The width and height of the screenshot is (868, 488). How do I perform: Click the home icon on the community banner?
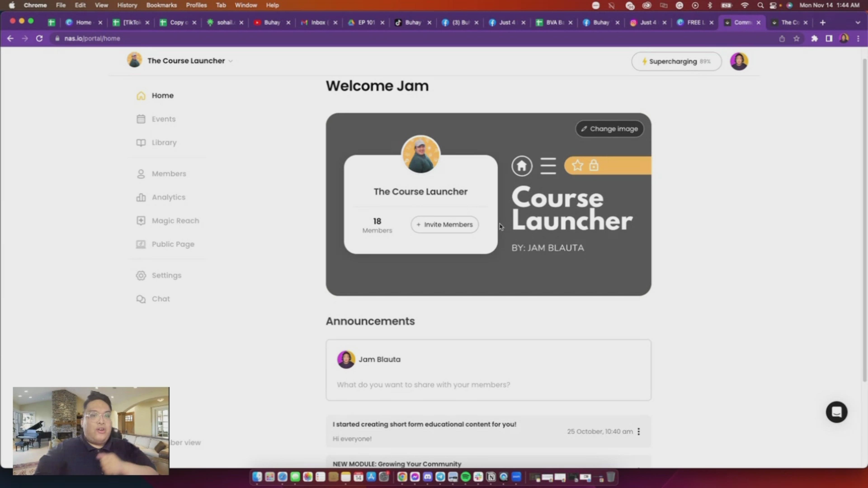click(x=522, y=166)
